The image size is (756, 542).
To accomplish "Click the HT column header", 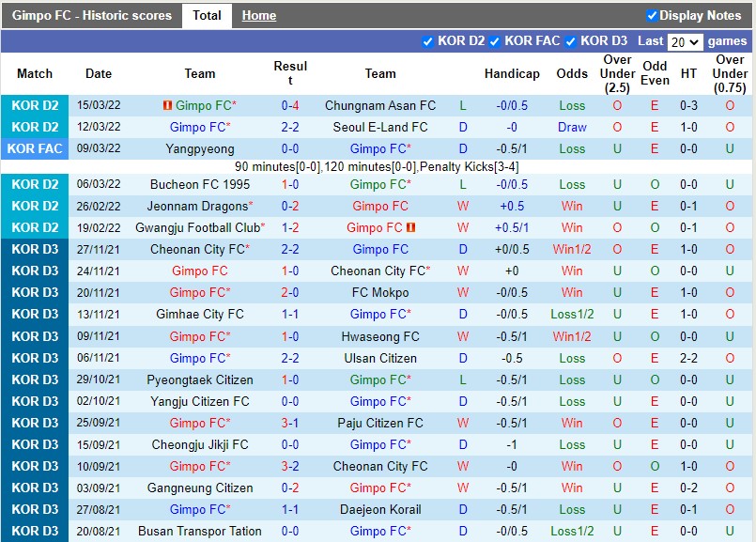I will pos(688,74).
